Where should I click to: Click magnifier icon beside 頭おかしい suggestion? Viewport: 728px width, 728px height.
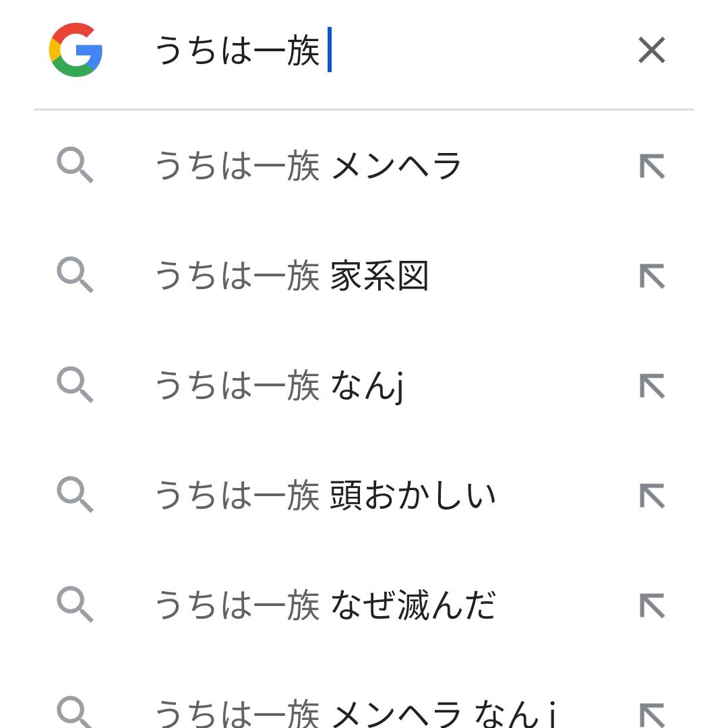coord(75,495)
